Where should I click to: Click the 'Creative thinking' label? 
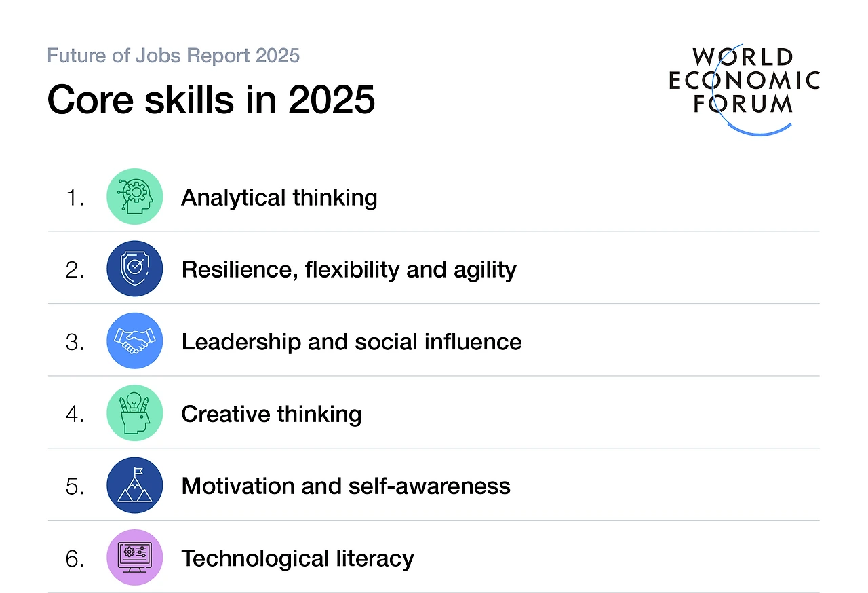coord(271,414)
